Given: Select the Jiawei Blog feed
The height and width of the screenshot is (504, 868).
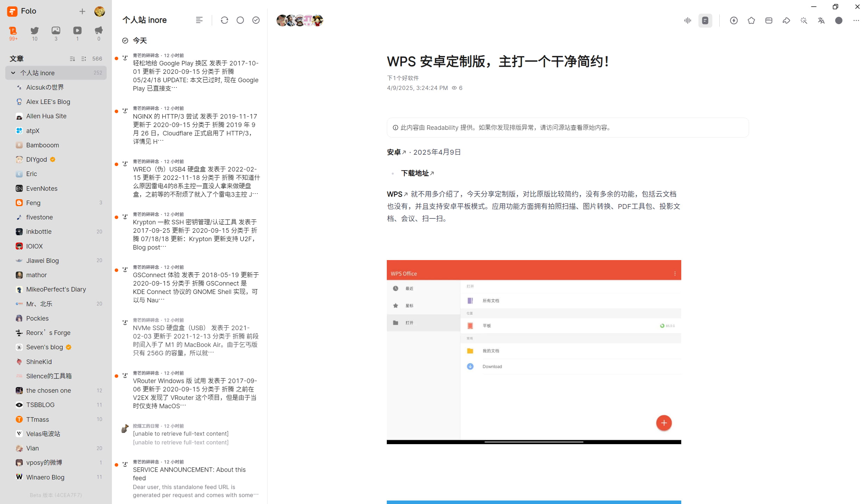Looking at the screenshot, I should tap(56, 261).
